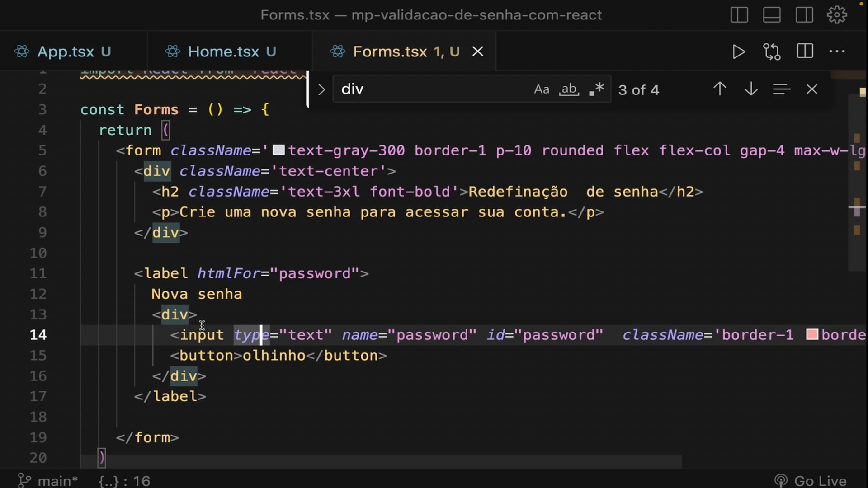Image resolution: width=868 pixels, height=488 pixels.
Task: Expand the replace field chevron
Action: [321, 89]
